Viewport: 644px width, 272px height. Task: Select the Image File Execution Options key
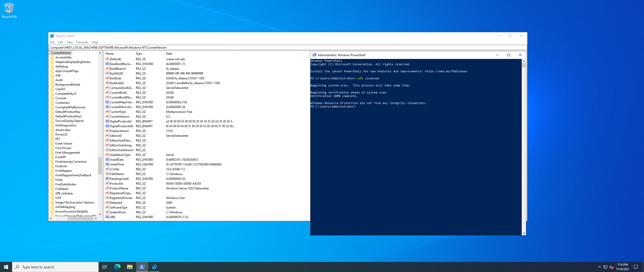[75, 202]
